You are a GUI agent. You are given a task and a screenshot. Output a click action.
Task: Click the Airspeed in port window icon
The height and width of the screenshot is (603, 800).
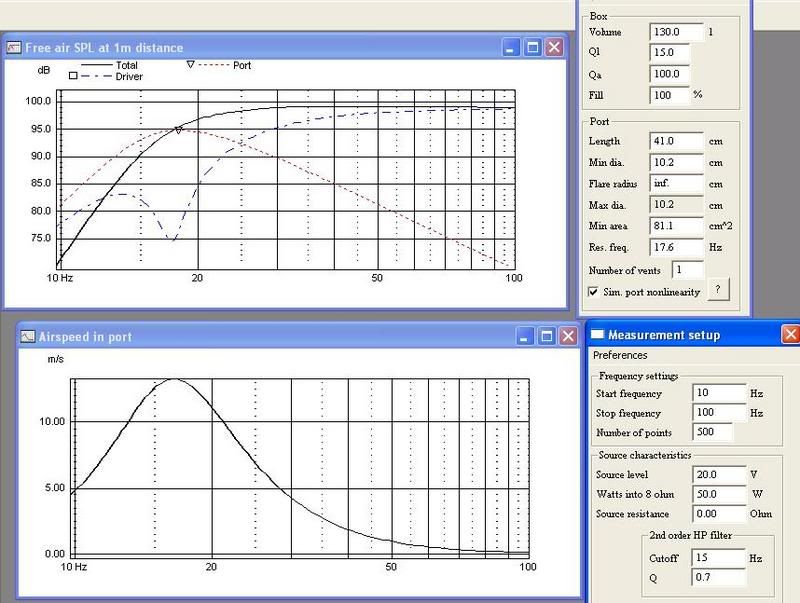pos(28,337)
